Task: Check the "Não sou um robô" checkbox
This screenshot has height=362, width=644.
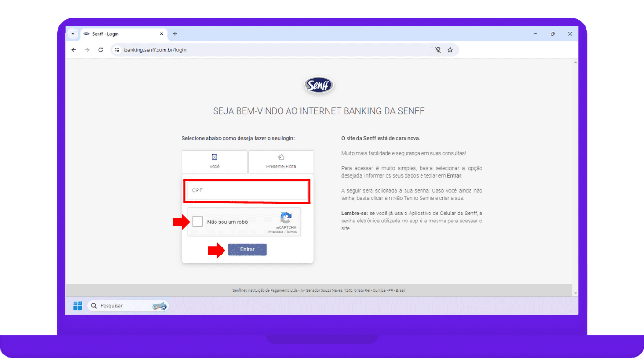Action: click(x=198, y=222)
